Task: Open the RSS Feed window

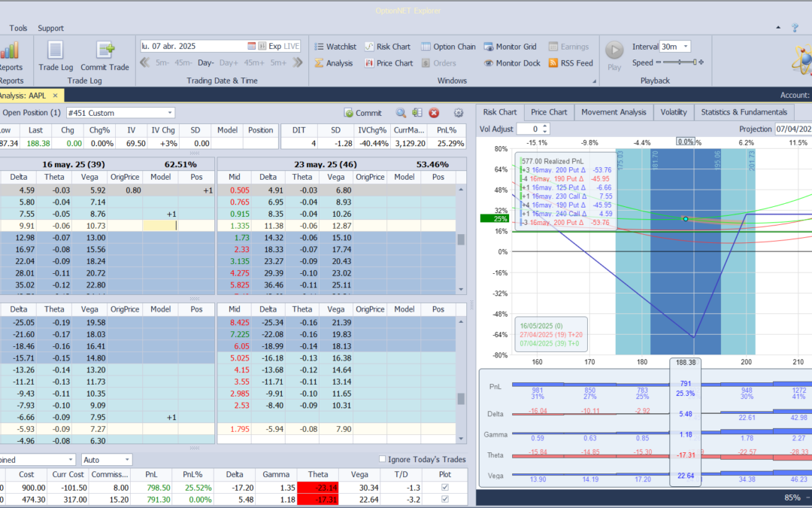Action: point(571,63)
